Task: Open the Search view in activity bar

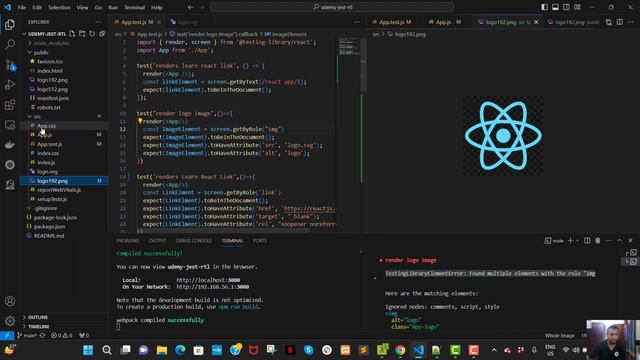Action: [x=10, y=44]
